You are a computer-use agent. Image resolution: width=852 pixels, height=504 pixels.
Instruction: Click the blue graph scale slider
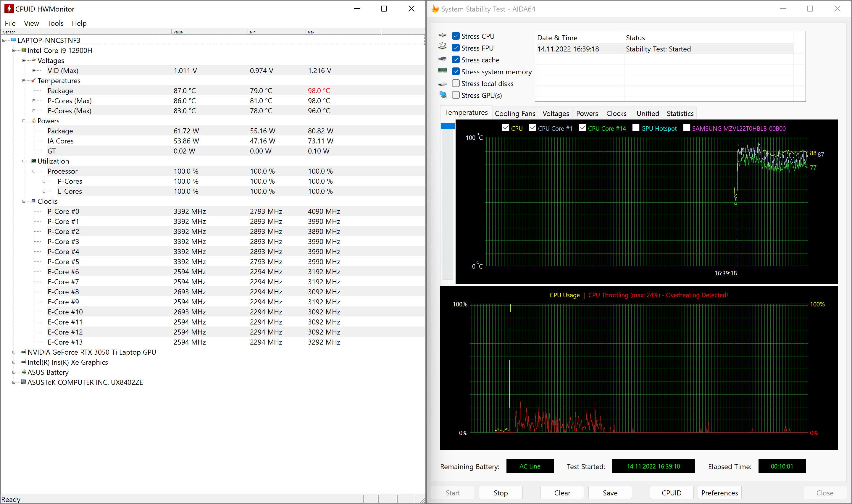[x=447, y=127]
